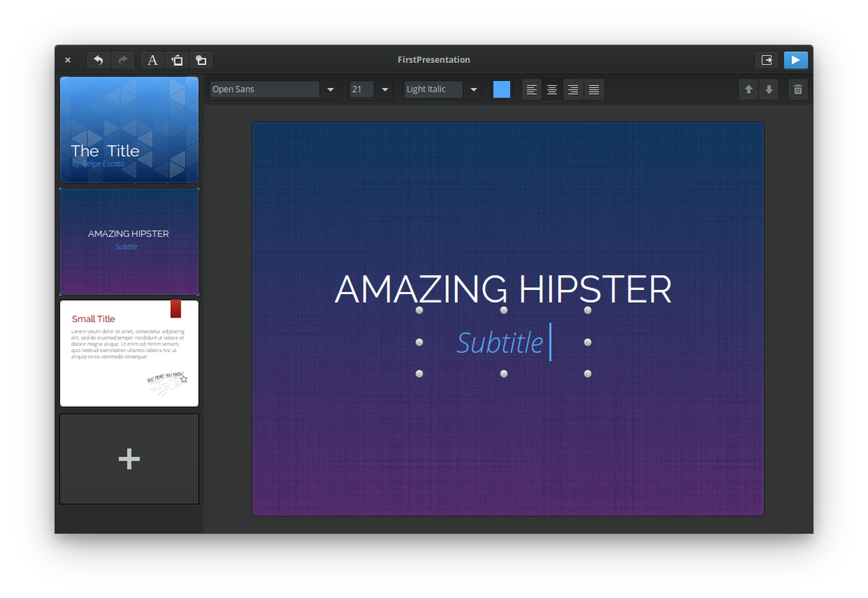Open the Open Sans font dropdown
This screenshot has height=598, width=868.
click(331, 90)
